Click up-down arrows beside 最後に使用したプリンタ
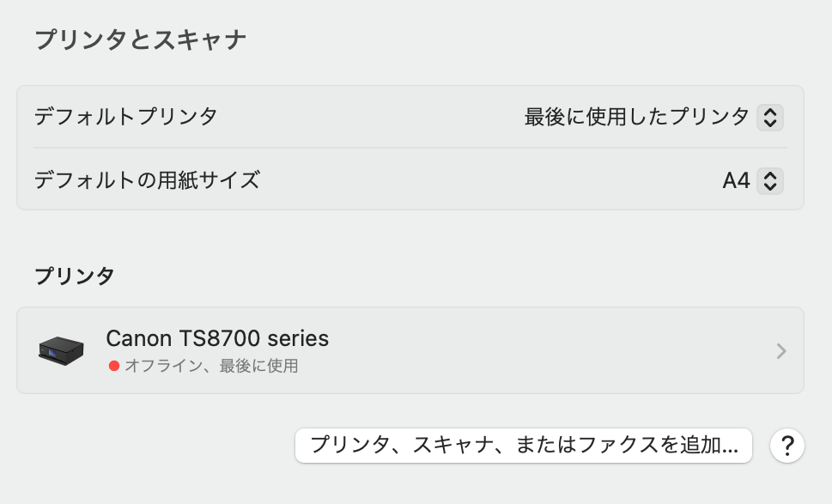The image size is (832, 504). (x=770, y=118)
